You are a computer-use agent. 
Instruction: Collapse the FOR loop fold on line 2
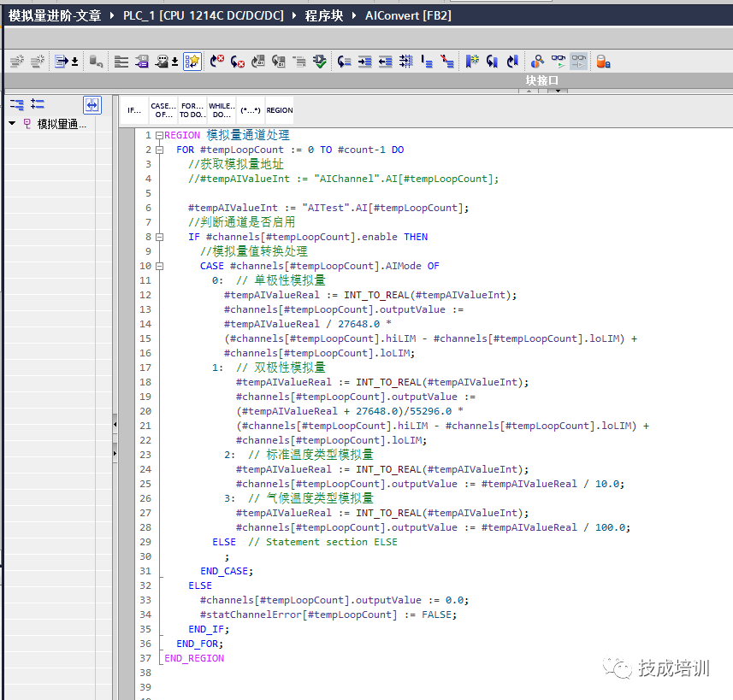click(159, 150)
